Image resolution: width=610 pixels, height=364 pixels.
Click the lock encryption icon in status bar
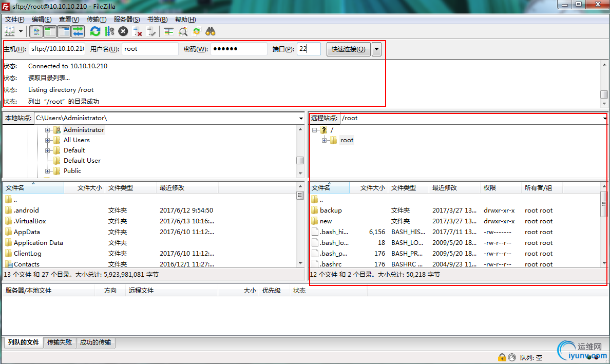click(502, 357)
